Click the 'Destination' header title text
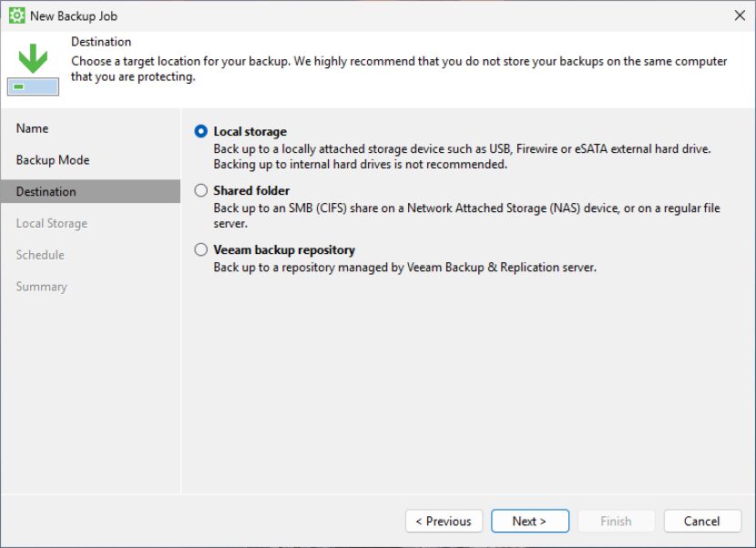 (x=101, y=42)
